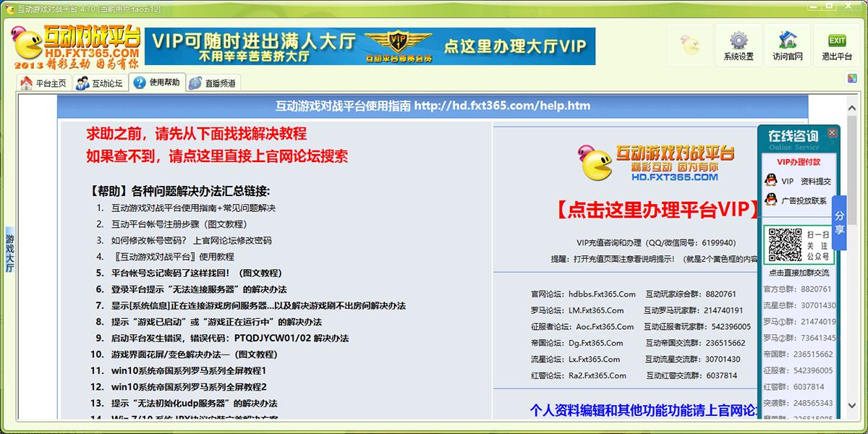
Task: Click the faded Pac-Man mascot toolbar button
Action: click(689, 46)
